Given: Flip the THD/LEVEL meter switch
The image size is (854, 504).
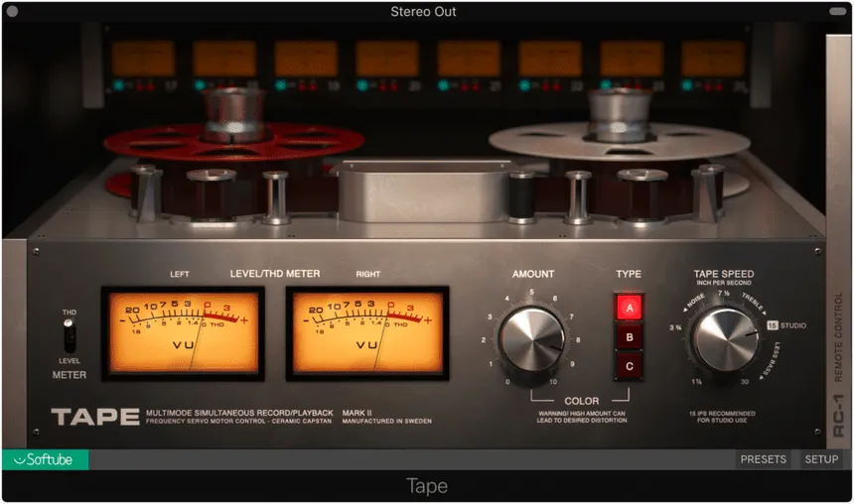Looking at the screenshot, I should (70, 335).
